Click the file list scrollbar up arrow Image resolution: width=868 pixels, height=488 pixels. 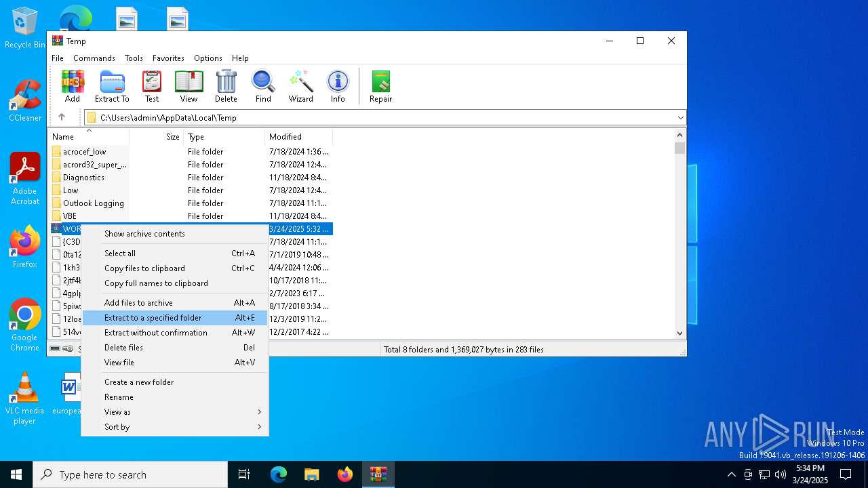[680, 136]
